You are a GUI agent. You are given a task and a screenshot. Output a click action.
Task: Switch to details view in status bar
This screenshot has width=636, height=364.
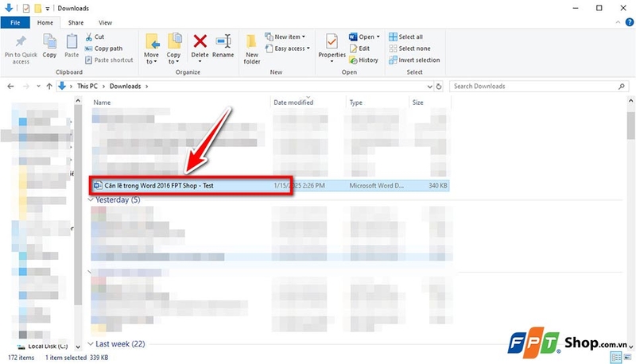[x=615, y=358]
